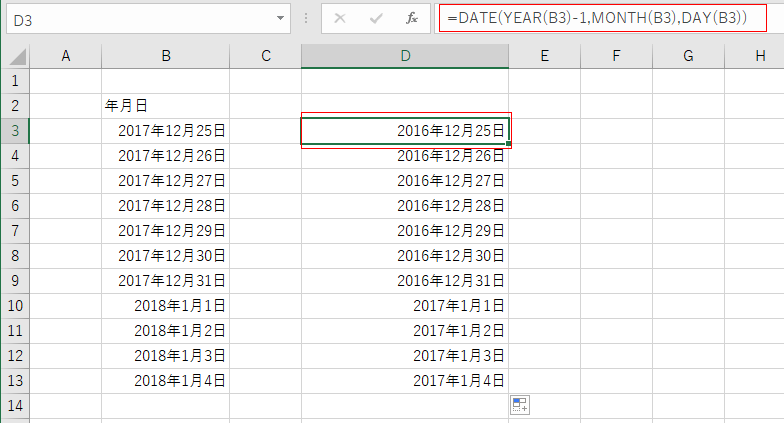
Task: Click the Select All corner triangle
Action: tap(18, 56)
